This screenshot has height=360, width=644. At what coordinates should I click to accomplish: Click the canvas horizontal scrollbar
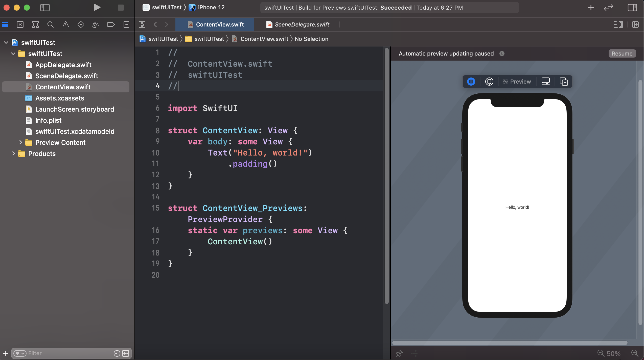[510, 343]
